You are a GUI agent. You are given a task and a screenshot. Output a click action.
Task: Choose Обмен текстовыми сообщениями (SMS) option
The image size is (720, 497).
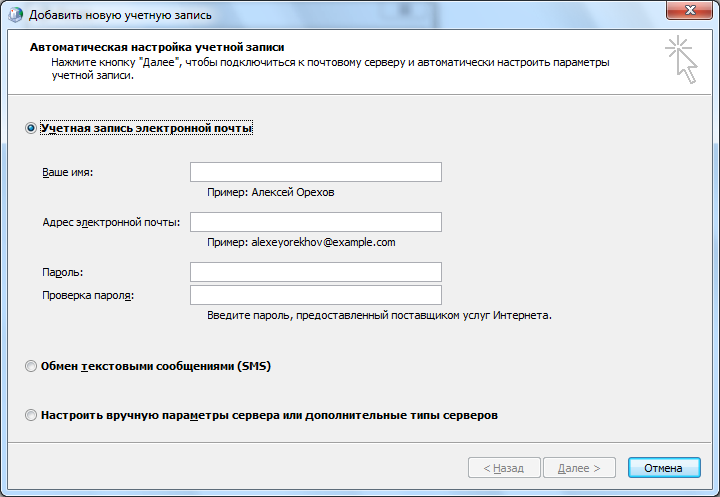(31, 366)
